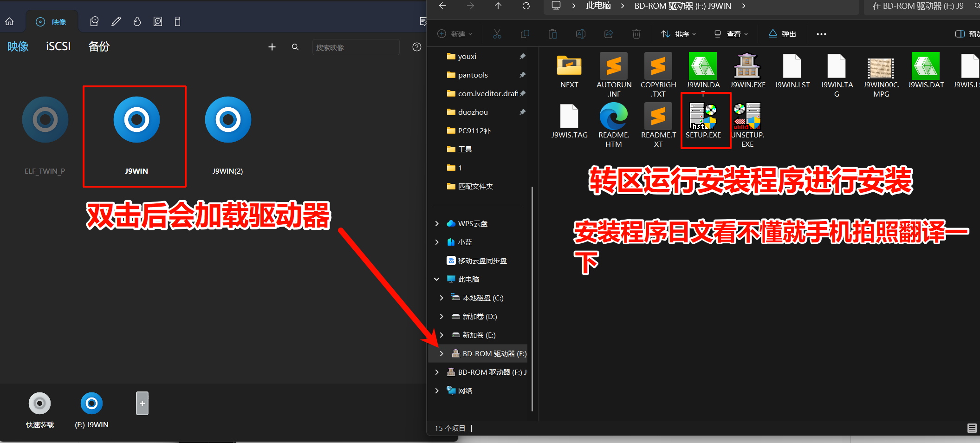Click the cut scissors icon in Explorer toolbar

coord(497,33)
